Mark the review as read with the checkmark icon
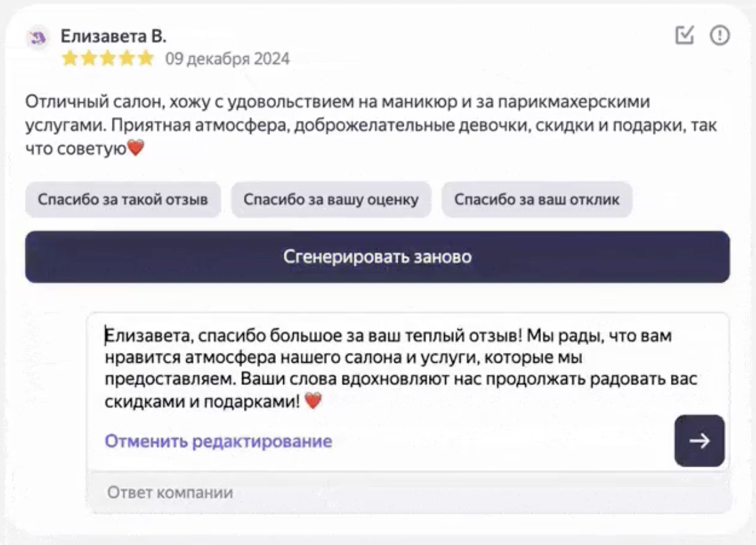The height and width of the screenshot is (545, 756). [x=684, y=35]
